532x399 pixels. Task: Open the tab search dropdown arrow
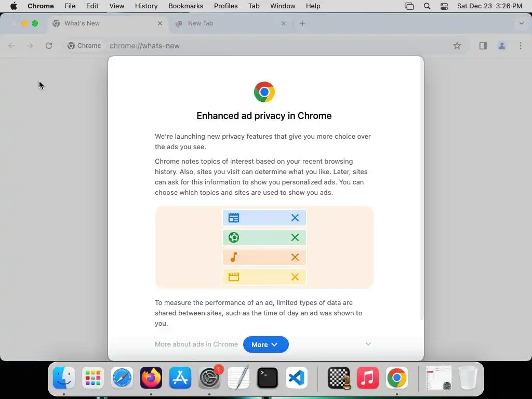tap(522, 23)
